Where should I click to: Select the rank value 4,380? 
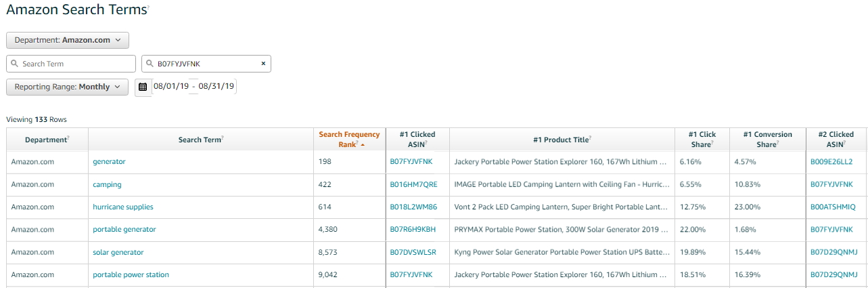(327, 230)
